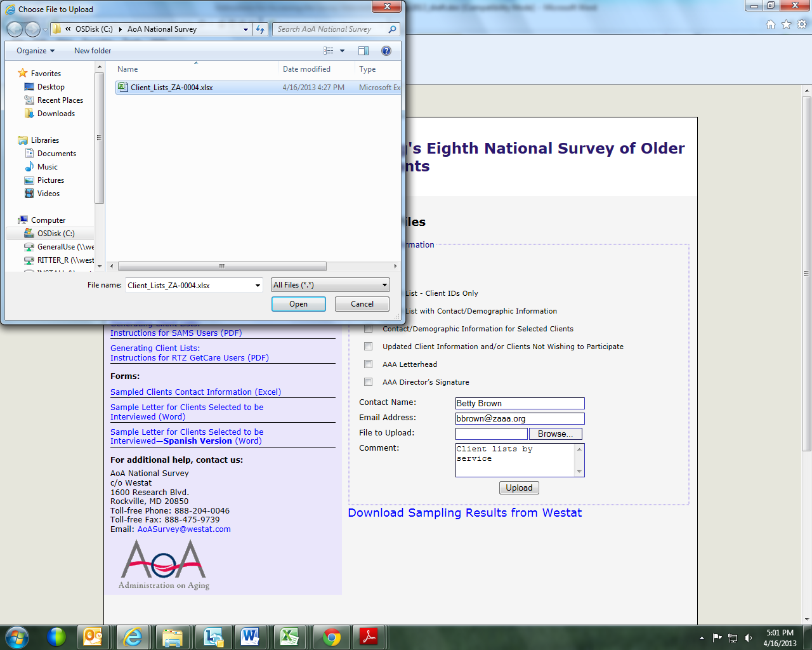Click New folder in the toolbar
This screenshot has height=650, width=812.
click(93, 51)
